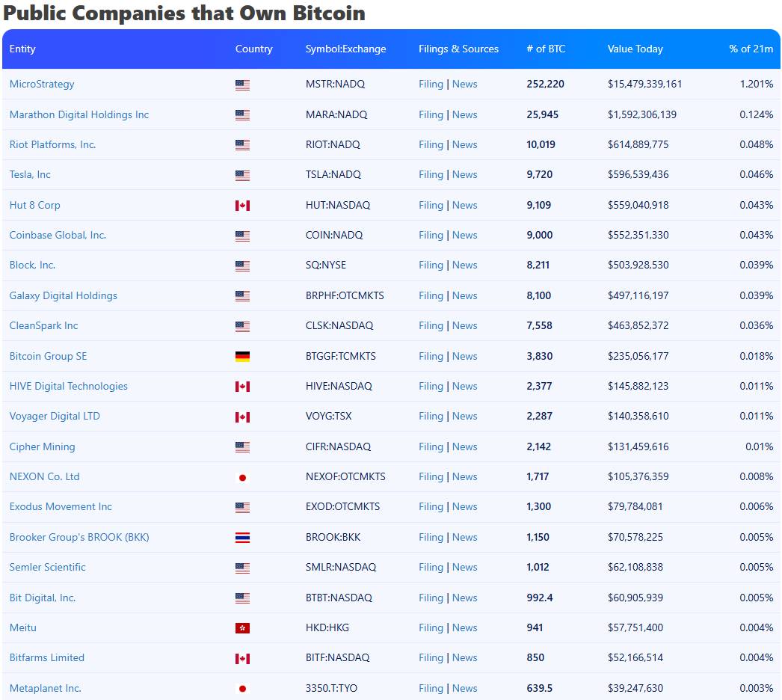Click the Canadian flag for Bitfarms Limited
Image resolution: width=782 pixels, height=700 pixels.
point(242,659)
